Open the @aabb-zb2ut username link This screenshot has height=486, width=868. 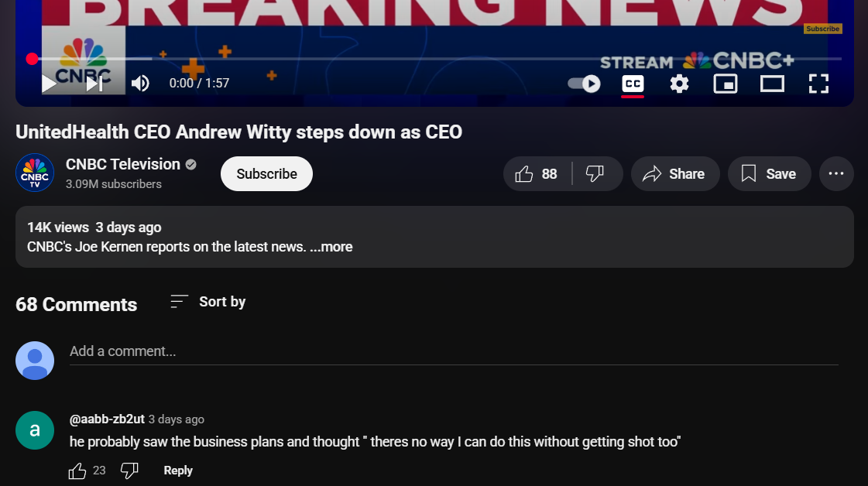[x=107, y=419]
